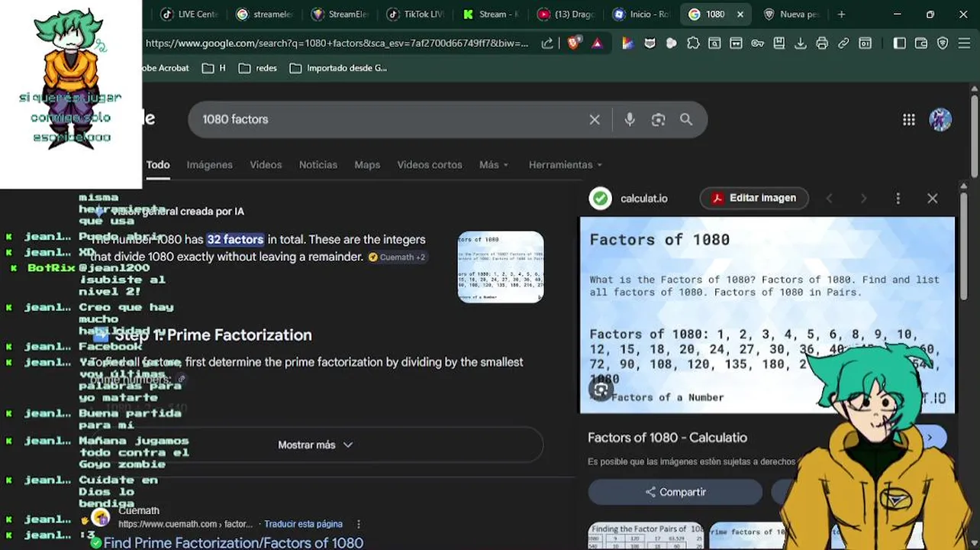
Task: Open the Importado desde G... bookmarks folder
Action: coord(338,68)
